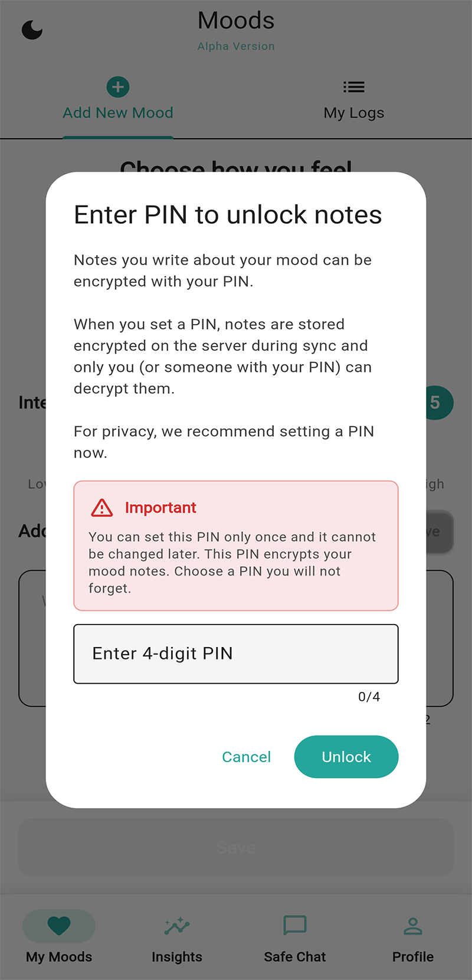
Task: Select the Add New Mood tab
Action: pyautogui.click(x=117, y=112)
